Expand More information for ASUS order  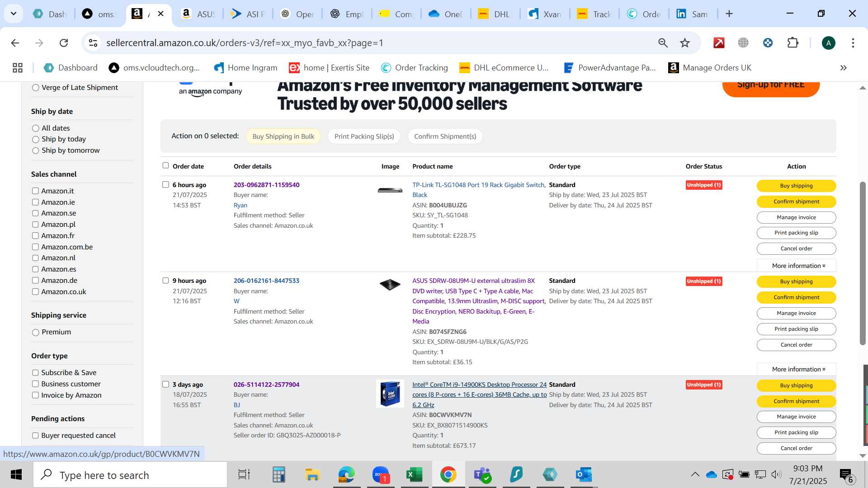click(x=796, y=369)
